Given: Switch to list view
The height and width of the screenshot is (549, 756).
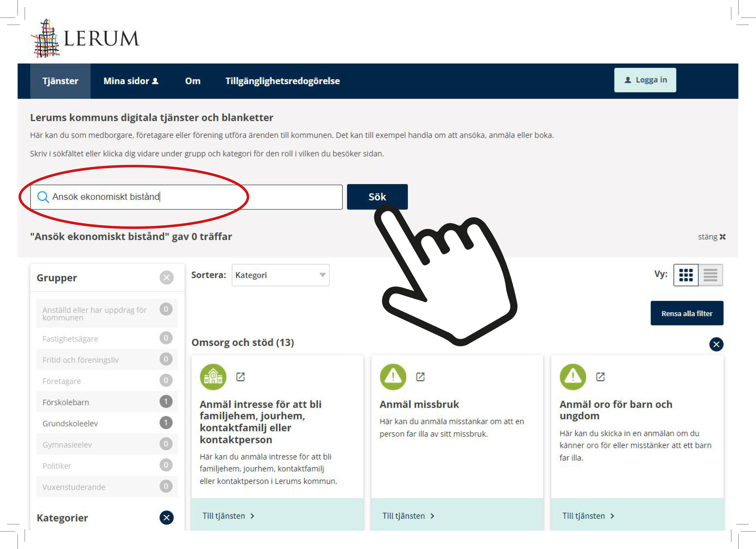Looking at the screenshot, I should click(x=710, y=275).
